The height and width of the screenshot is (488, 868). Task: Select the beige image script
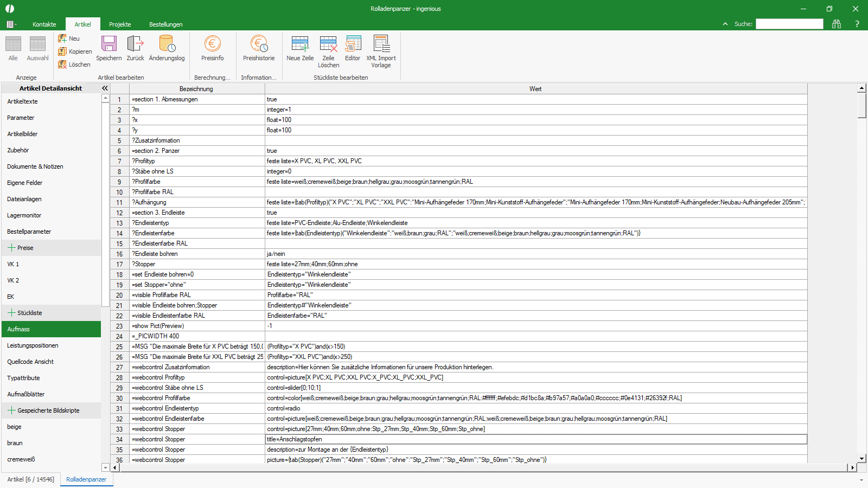click(x=51, y=427)
